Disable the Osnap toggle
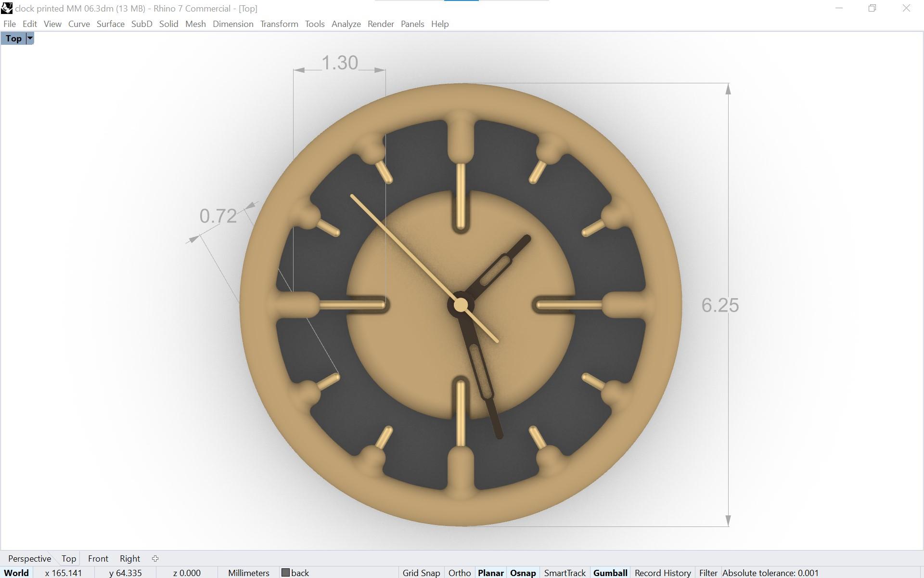The image size is (924, 578). (x=523, y=573)
